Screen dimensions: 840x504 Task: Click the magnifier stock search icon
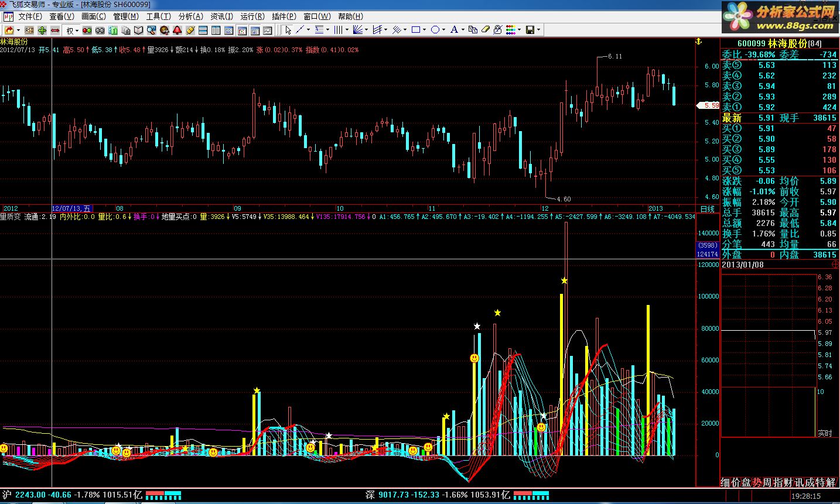tap(151, 30)
